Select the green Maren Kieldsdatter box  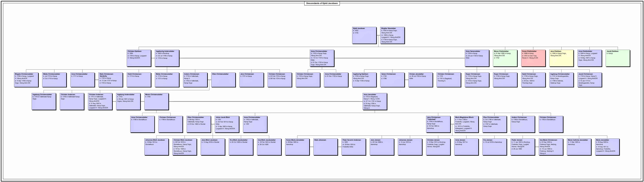pos(505,58)
